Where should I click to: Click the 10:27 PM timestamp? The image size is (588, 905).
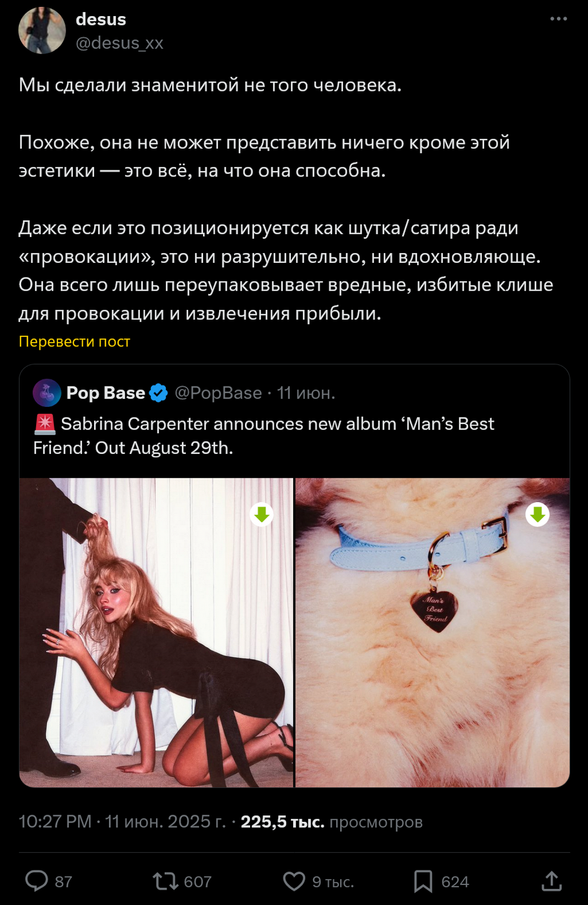tap(55, 821)
